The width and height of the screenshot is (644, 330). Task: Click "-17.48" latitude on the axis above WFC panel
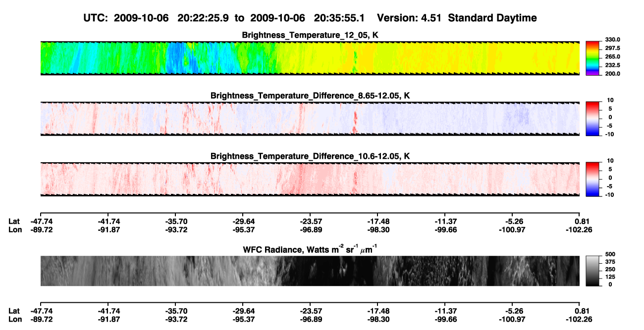pos(378,221)
